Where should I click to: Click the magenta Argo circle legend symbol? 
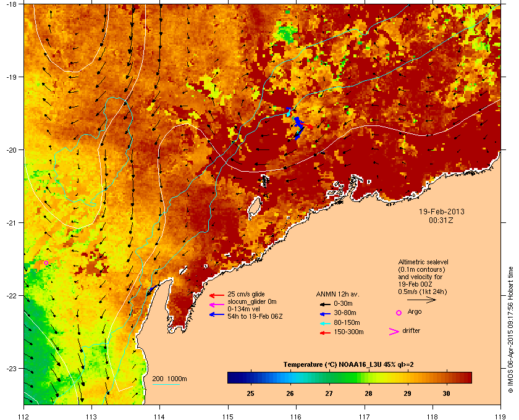399,313
